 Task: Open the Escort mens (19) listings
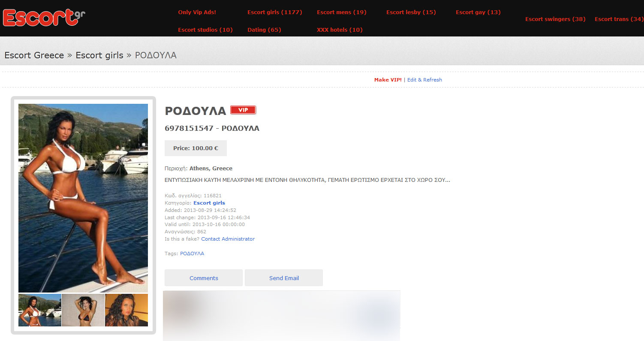[x=341, y=12]
